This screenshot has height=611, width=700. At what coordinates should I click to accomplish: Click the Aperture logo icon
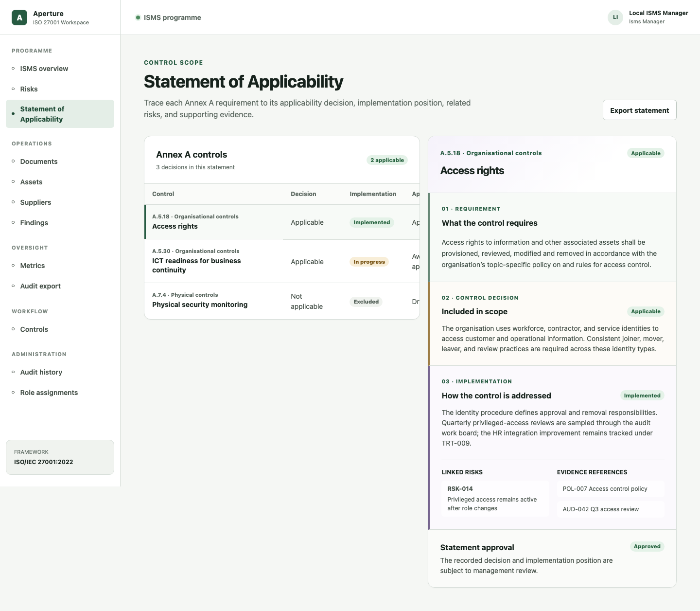[19, 18]
